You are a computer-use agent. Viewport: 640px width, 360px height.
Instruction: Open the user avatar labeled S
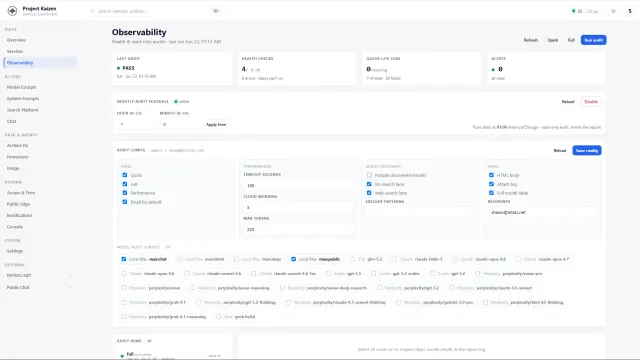click(x=630, y=11)
